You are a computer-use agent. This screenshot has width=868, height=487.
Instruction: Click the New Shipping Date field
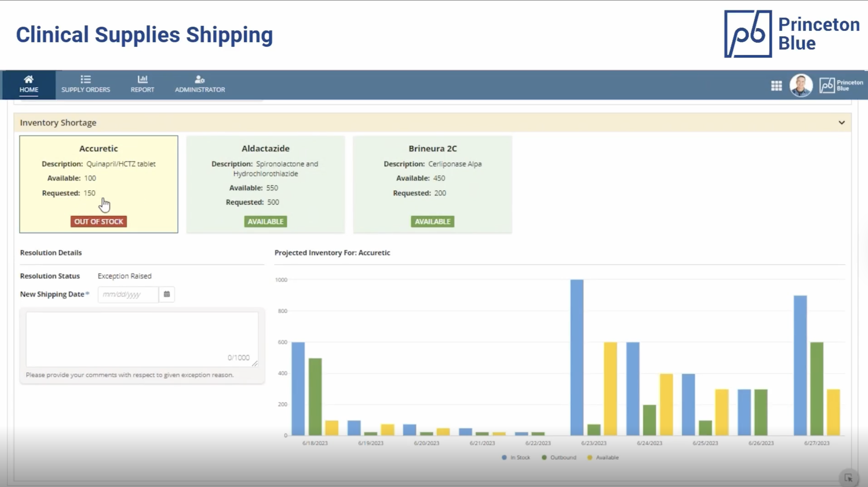tap(128, 294)
